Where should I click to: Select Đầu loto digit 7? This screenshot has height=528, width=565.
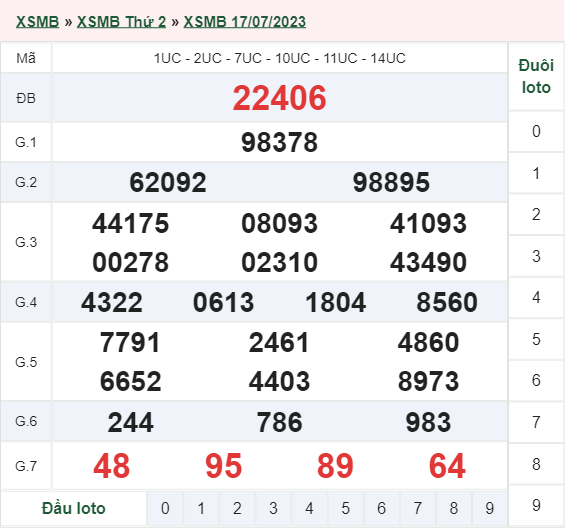click(417, 508)
